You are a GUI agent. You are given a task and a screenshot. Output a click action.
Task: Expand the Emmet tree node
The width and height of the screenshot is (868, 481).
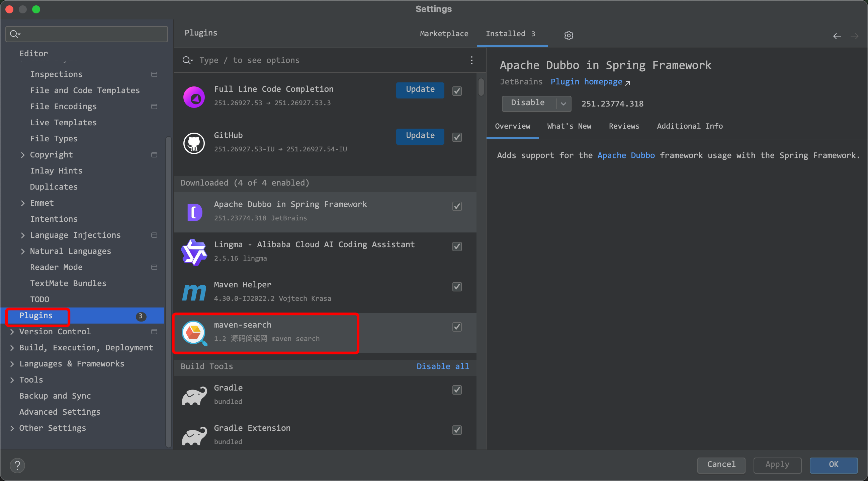click(x=22, y=203)
